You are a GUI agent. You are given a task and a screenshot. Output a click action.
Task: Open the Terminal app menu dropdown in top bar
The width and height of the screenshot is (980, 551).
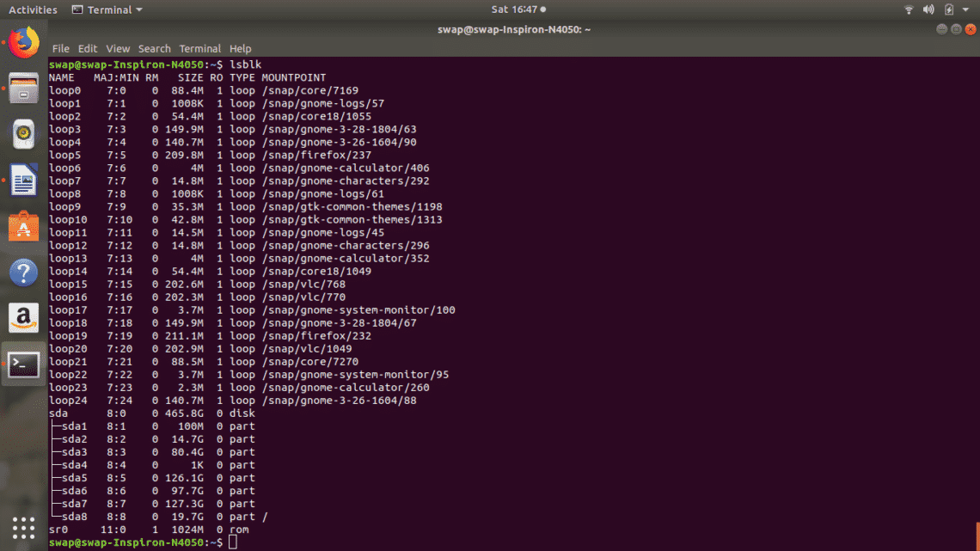(x=107, y=9)
